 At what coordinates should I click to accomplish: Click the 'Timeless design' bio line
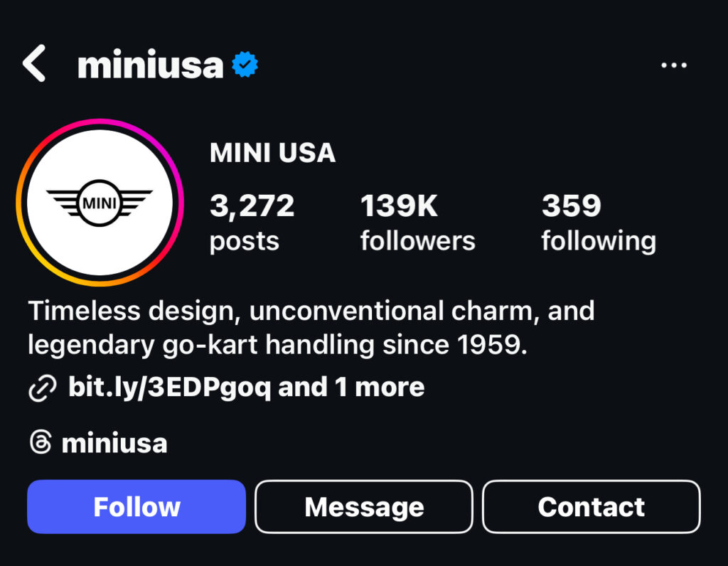tap(311, 311)
